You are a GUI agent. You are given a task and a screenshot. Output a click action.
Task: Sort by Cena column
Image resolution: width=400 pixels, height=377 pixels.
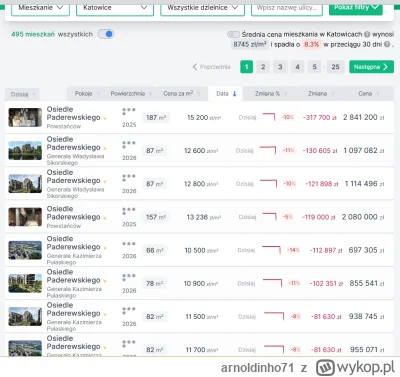[x=369, y=94]
